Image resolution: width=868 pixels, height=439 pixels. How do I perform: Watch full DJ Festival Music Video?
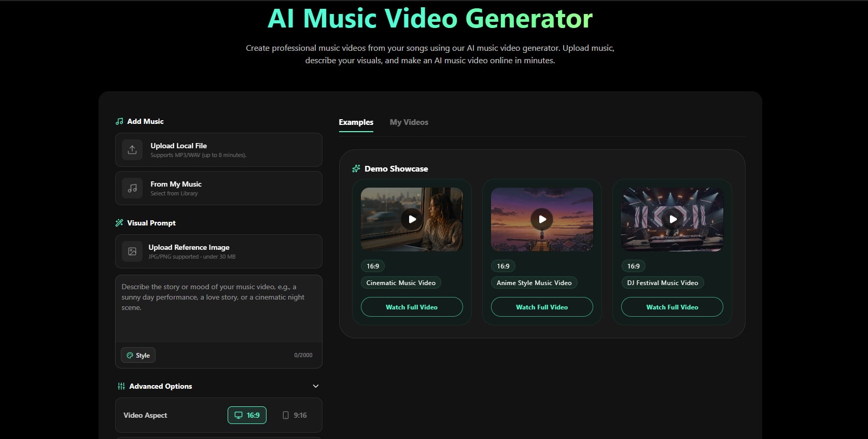pyautogui.click(x=672, y=307)
